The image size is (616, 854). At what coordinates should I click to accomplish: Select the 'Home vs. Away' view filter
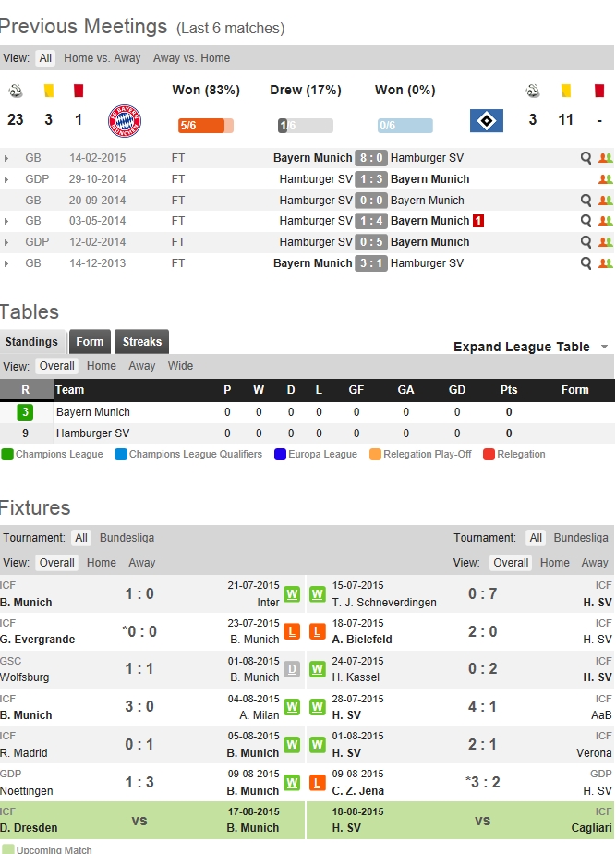tap(102, 58)
